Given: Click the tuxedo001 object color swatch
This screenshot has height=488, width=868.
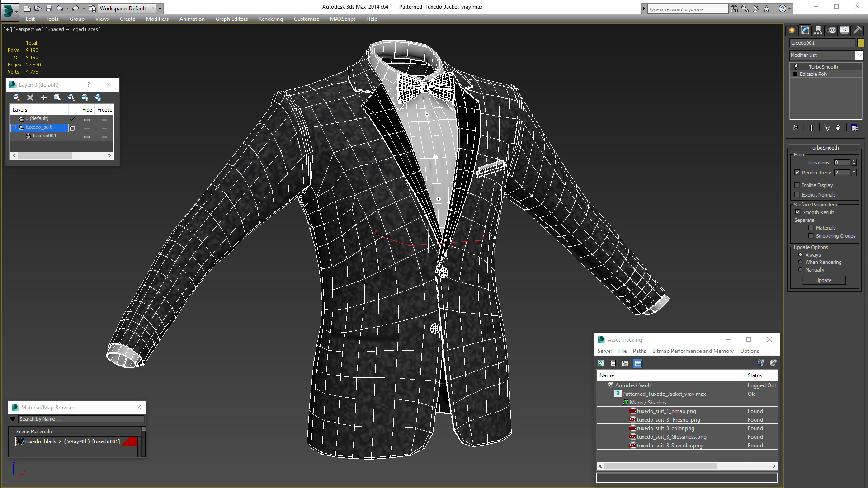Looking at the screenshot, I should coord(861,43).
